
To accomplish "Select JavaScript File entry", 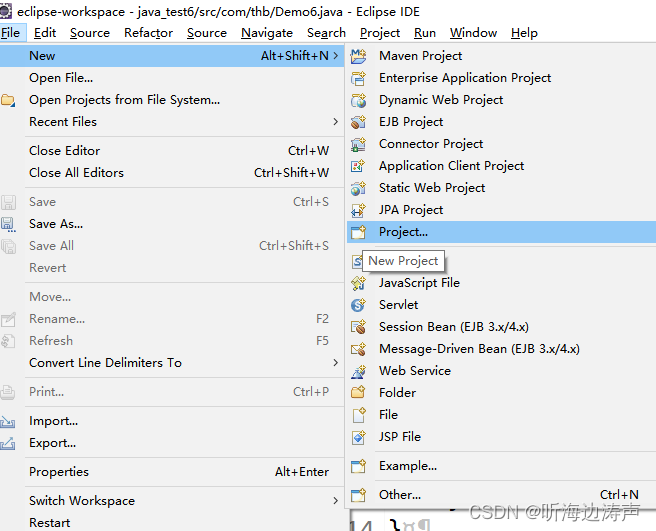I will tap(501, 283).
